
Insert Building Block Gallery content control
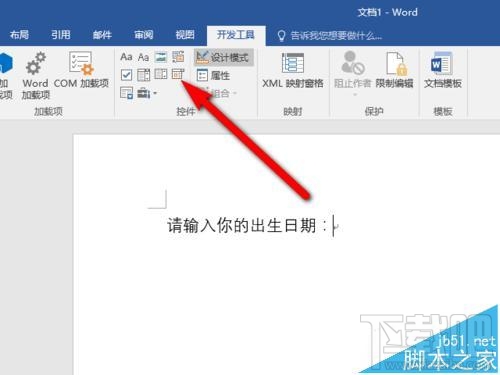pos(178,57)
